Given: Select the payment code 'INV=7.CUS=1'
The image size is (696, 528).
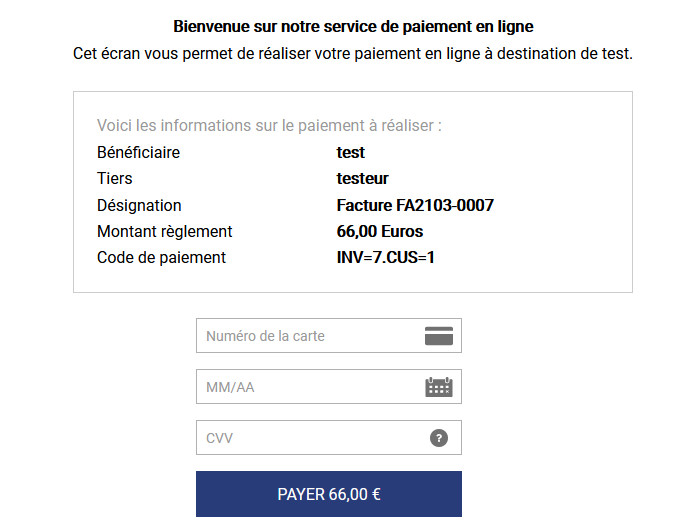Looking at the screenshot, I should (x=386, y=258).
